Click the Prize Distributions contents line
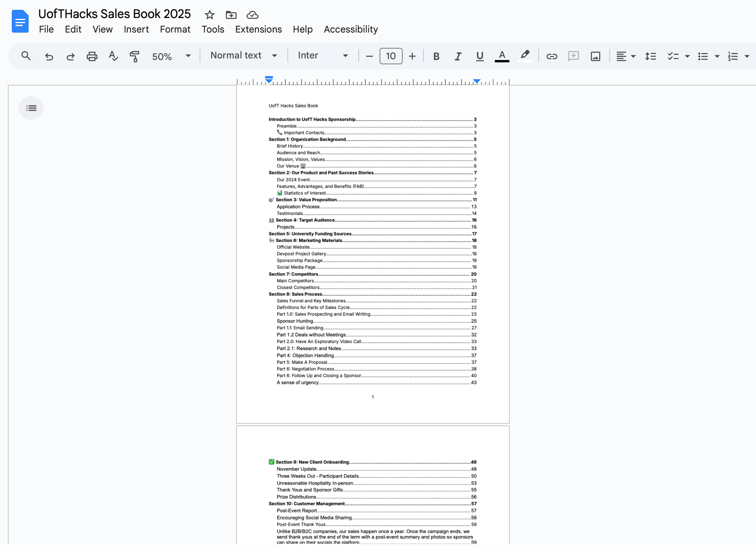 (x=376, y=497)
